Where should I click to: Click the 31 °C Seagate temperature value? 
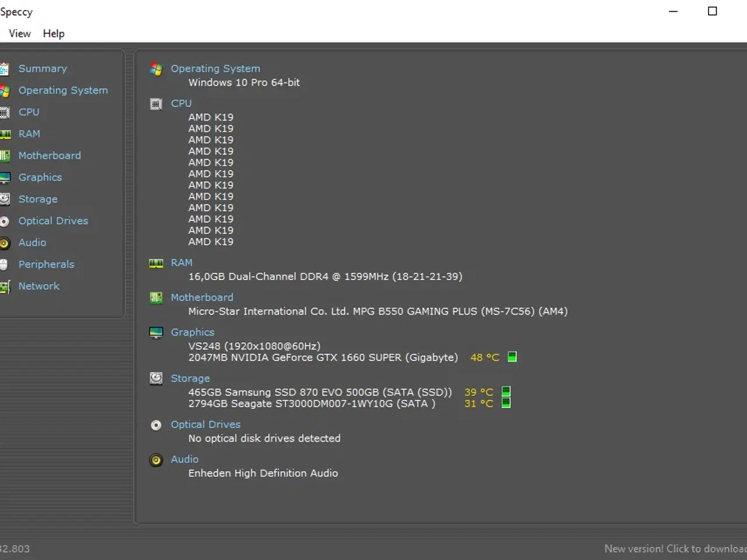(x=479, y=404)
